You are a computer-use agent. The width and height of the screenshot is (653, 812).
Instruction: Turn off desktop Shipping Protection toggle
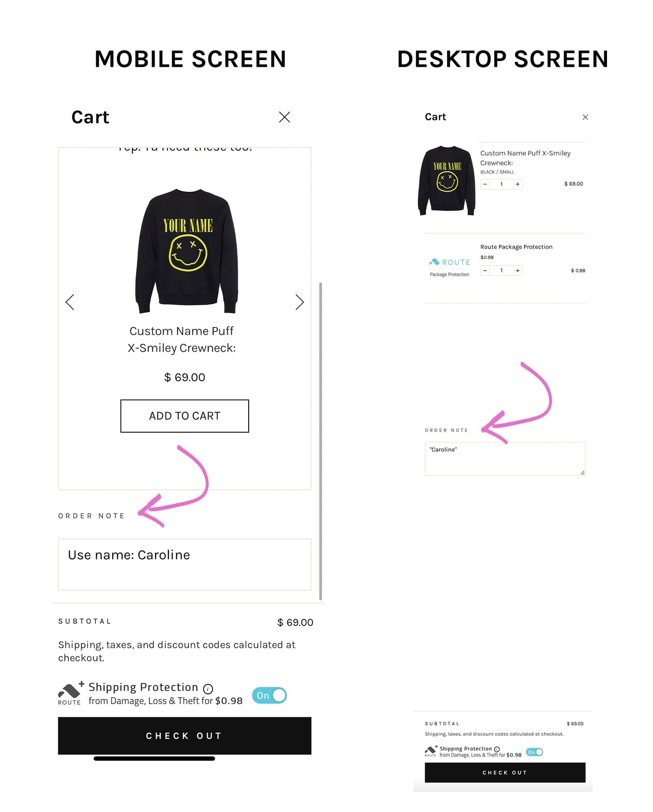point(535,752)
